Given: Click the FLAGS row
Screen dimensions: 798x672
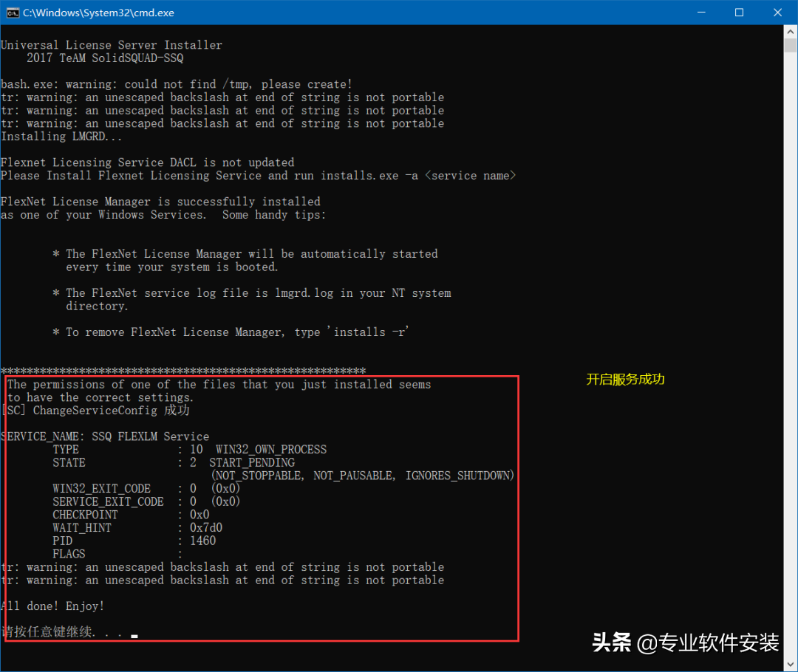Looking at the screenshot, I should pyautogui.click(x=117, y=554).
